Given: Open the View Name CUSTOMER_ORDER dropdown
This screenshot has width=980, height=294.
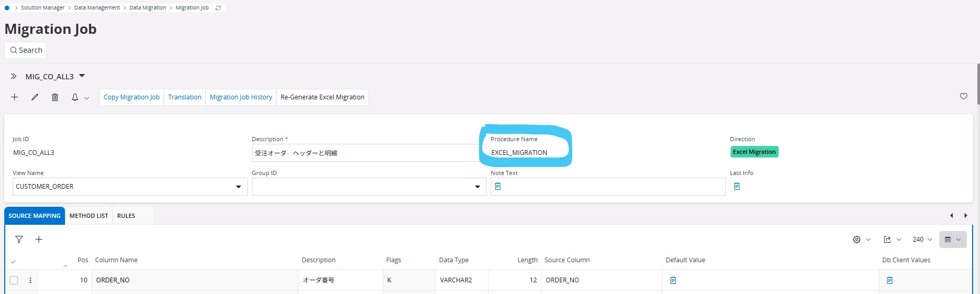Looking at the screenshot, I should (x=238, y=187).
